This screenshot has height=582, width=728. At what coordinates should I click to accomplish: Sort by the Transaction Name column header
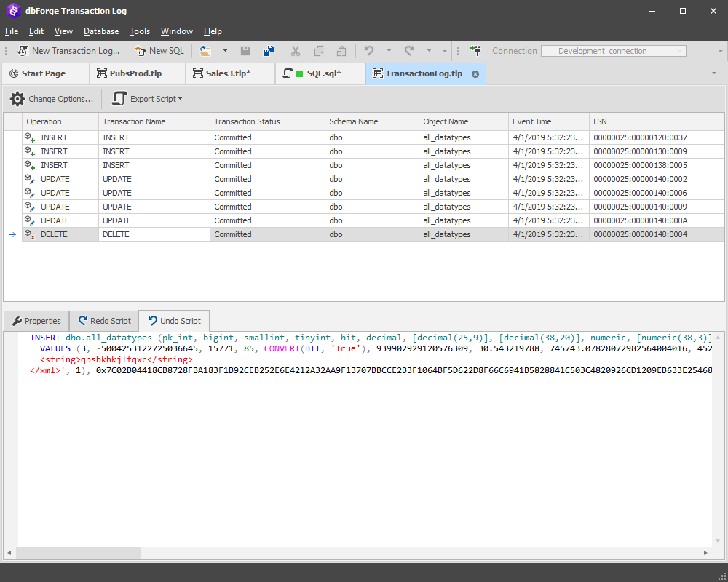tap(154, 121)
